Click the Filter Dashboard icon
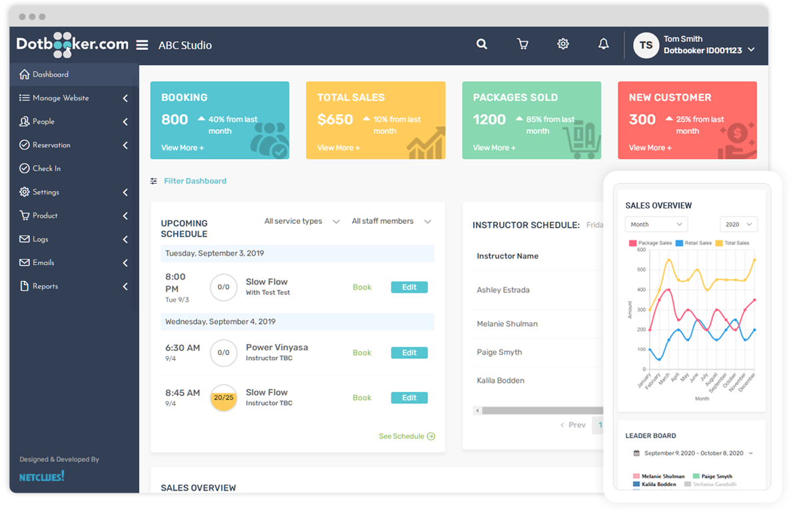This screenshot has height=532, width=793. pyautogui.click(x=153, y=180)
